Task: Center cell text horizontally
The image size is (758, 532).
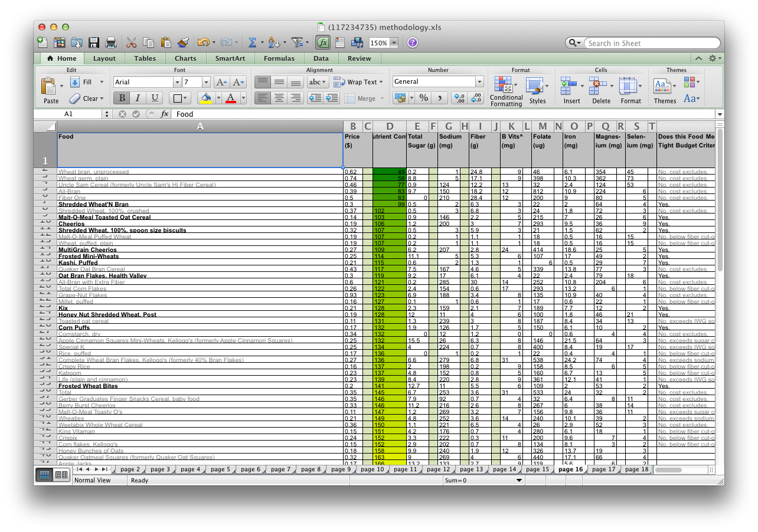Action: click(x=279, y=98)
